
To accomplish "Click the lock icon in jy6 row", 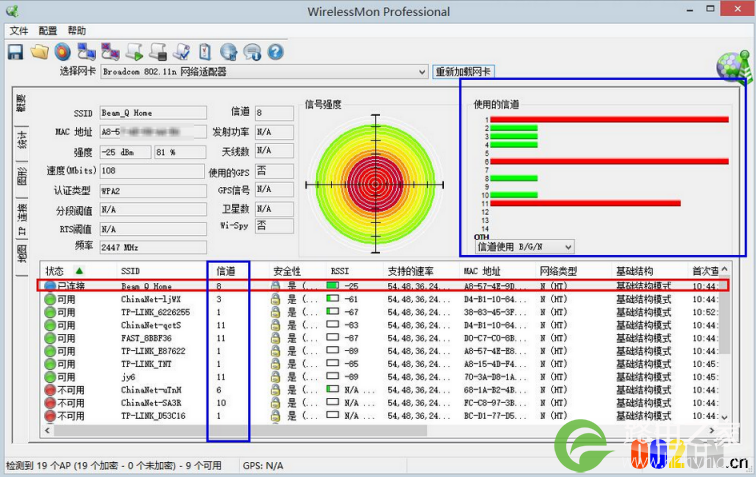I will 275,377.
